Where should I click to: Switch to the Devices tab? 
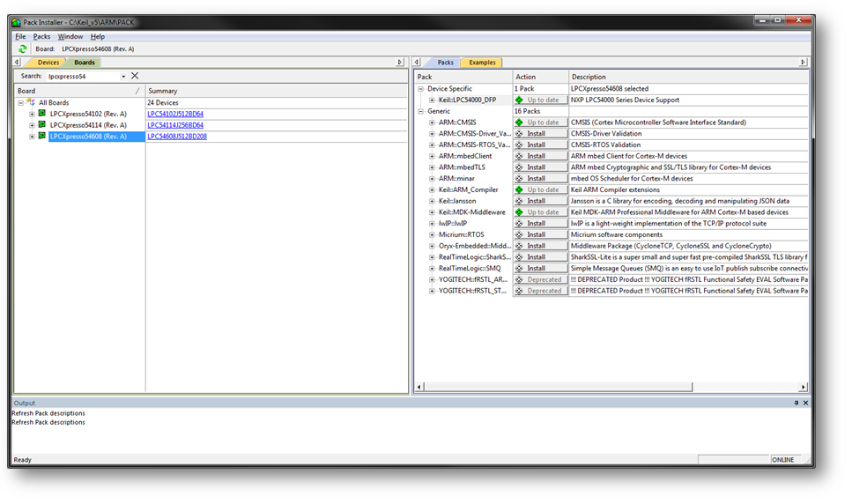(48, 63)
